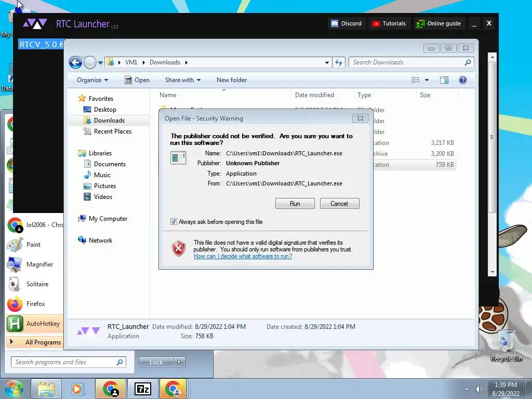532x399 pixels.
Task: Click the red shield warning icon
Action: click(179, 249)
